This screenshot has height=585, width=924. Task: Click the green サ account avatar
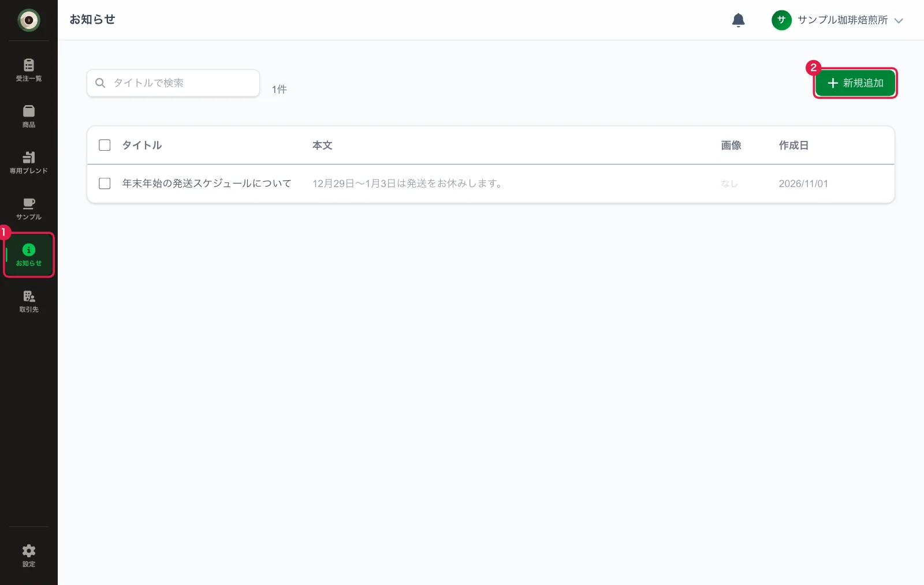781,20
